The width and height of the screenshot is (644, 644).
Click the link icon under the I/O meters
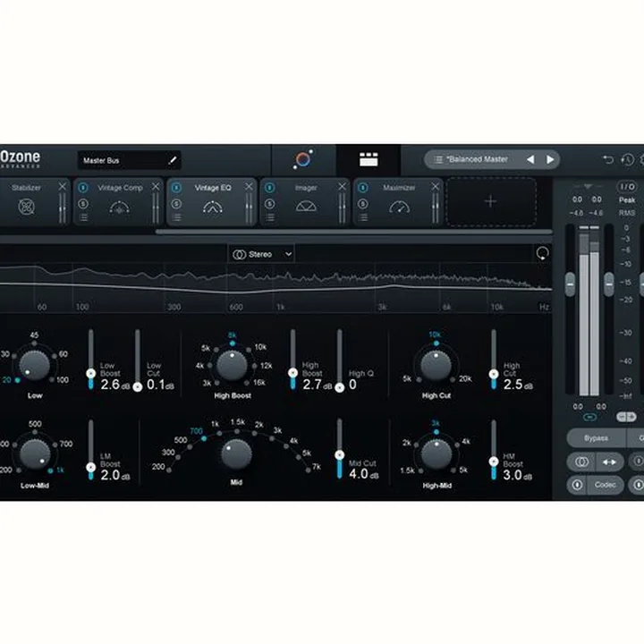click(x=589, y=418)
